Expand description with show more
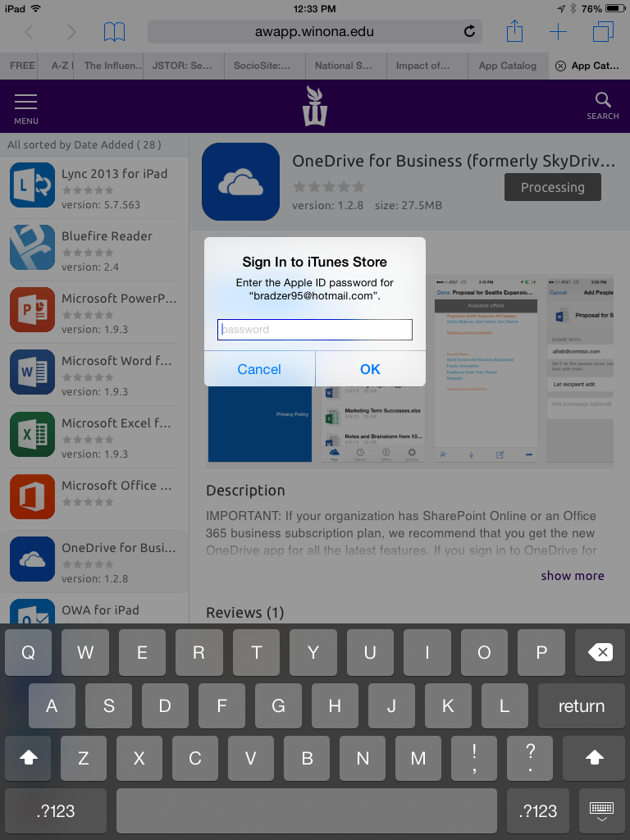Viewport: 630px width, 840px height. click(572, 576)
